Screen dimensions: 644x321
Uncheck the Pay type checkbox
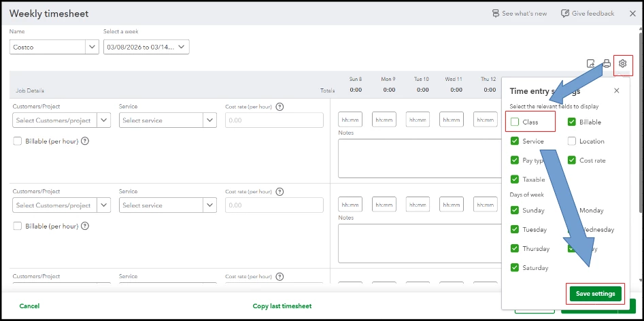click(x=515, y=160)
